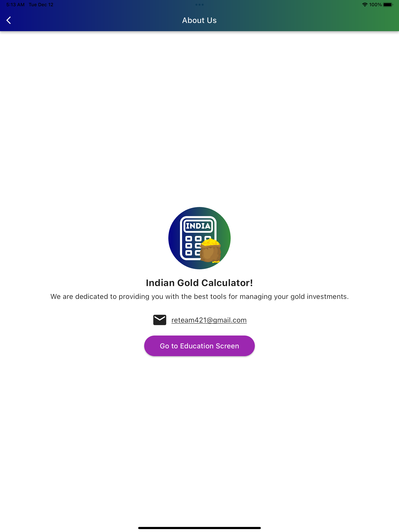
Task: Click the envelope mail icon
Action: coord(160,320)
